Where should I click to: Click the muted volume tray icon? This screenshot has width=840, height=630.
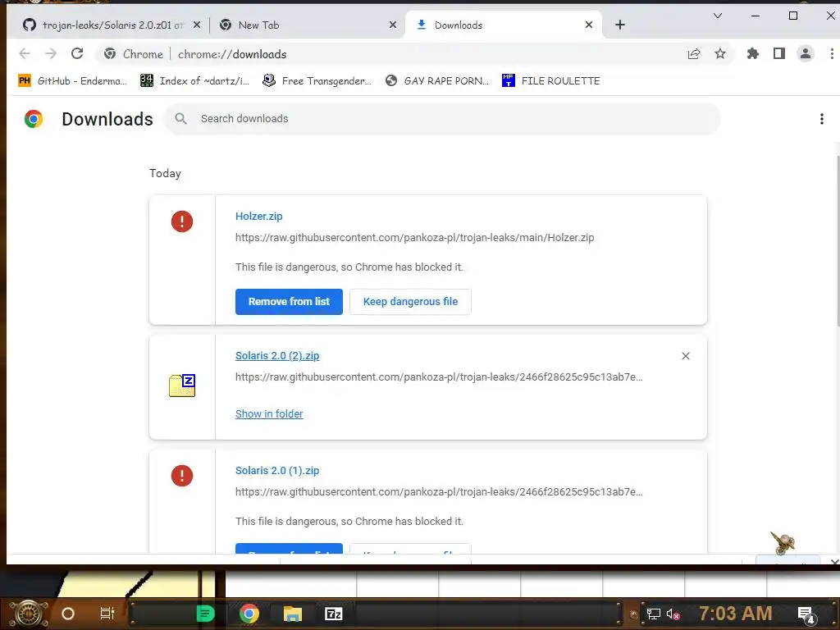673,614
